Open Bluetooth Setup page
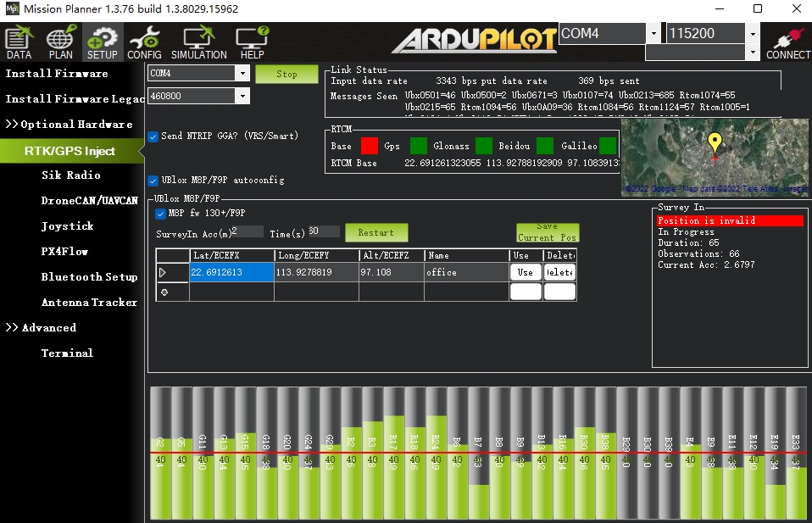 point(89,277)
